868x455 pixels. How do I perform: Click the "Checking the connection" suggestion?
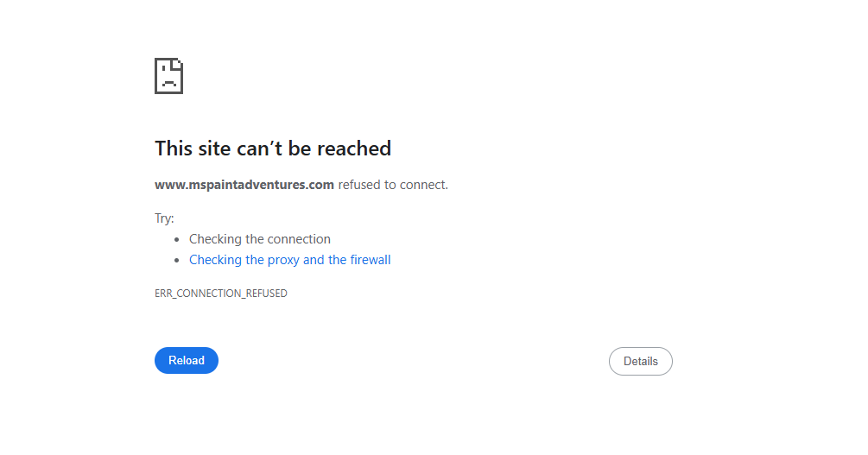click(x=260, y=239)
